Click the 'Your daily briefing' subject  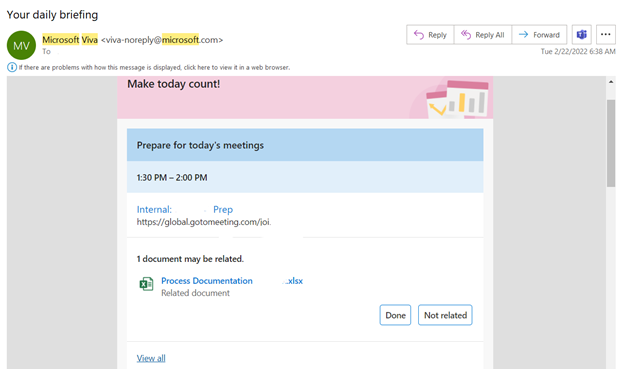(52, 15)
